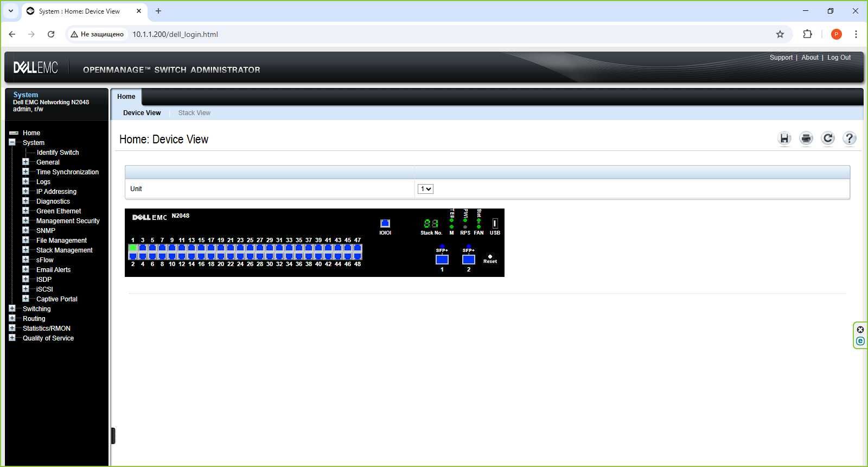This screenshot has width=868, height=467.
Task: Click the Print page icon
Action: (806, 138)
